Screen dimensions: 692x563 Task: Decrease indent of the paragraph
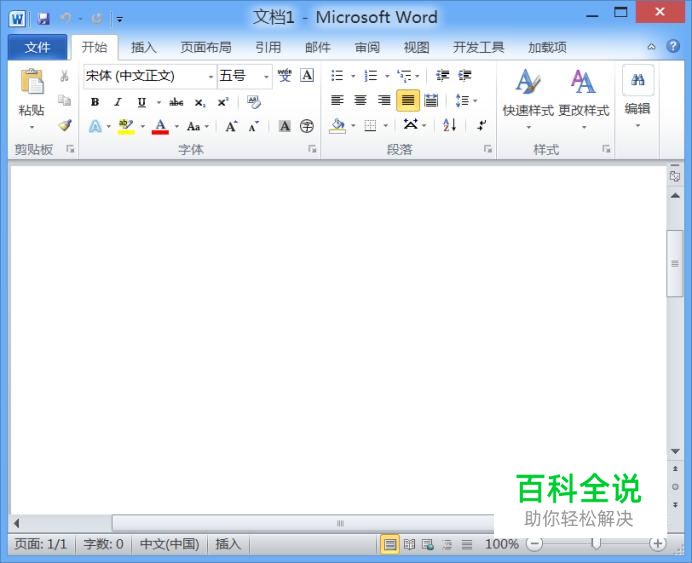[x=443, y=75]
